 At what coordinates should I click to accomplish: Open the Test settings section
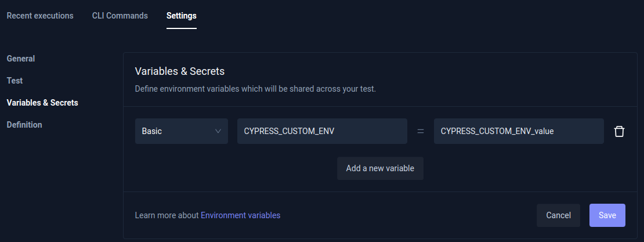15,81
